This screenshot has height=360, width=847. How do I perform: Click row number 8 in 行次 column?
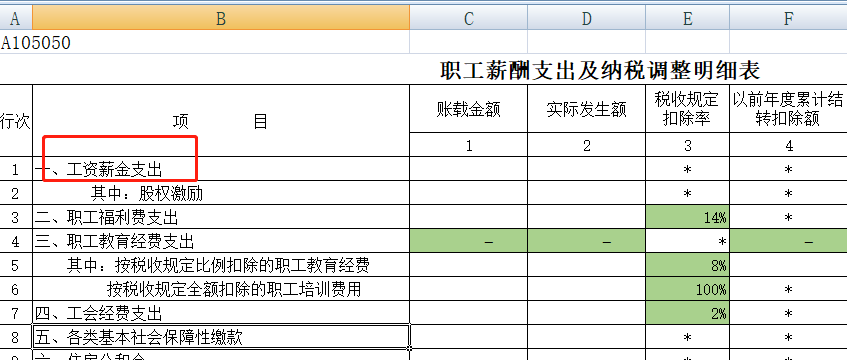pyautogui.click(x=16, y=337)
